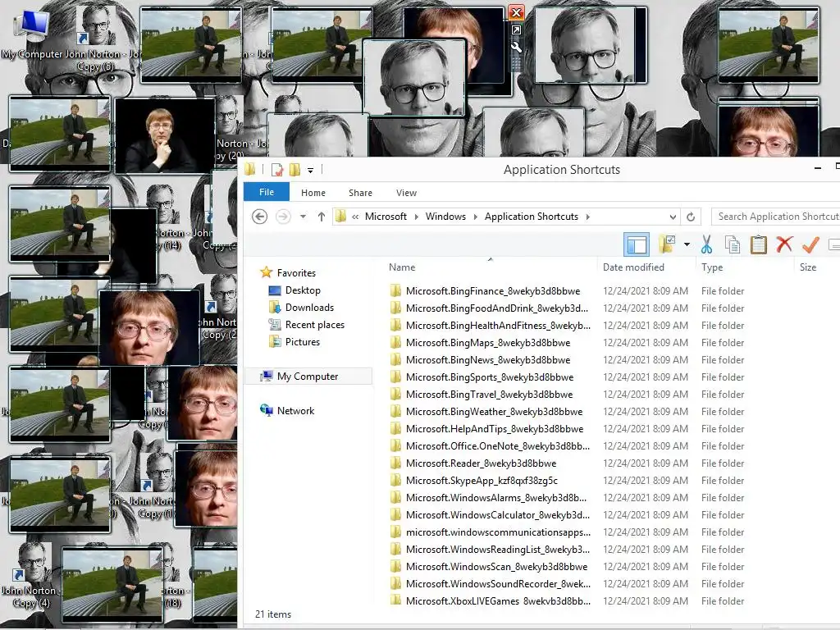Select the Microsoft.BingFinance_8wekyb3d8bbwe folder

(492, 291)
